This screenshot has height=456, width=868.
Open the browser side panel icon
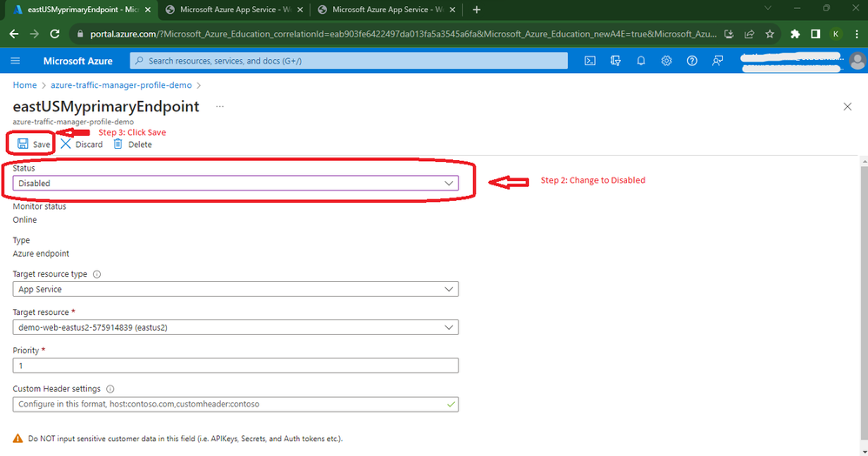click(x=816, y=34)
